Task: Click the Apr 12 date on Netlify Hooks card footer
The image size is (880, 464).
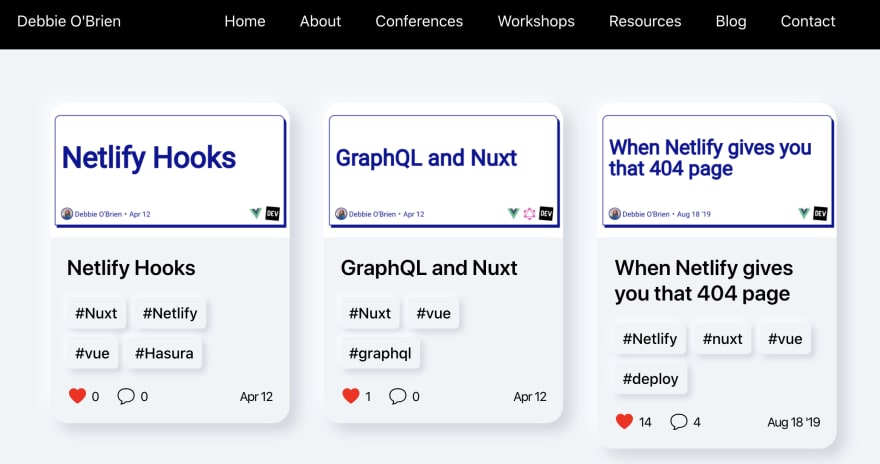Action: pos(256,397)
